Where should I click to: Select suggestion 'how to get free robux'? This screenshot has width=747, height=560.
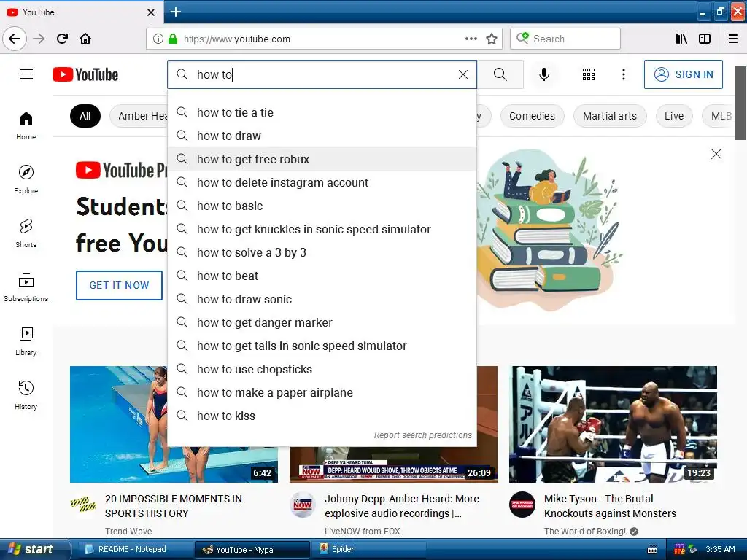[x=322, y=159]
